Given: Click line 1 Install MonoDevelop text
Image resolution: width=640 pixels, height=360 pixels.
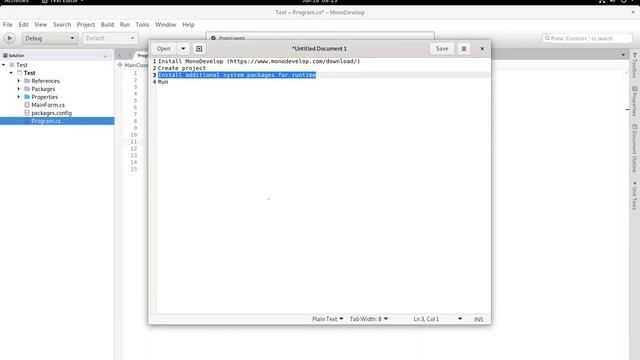Looking at the screenshot, I should point(259,61).
